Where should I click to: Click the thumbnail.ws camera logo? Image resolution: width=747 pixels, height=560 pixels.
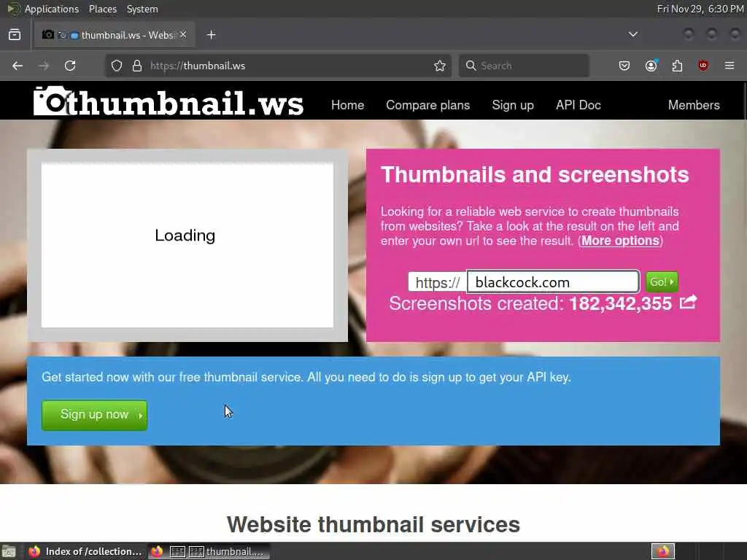[x=169, y=101]
